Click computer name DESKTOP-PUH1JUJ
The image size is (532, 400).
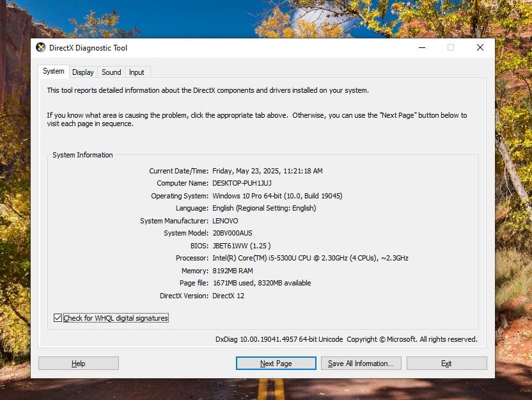pyautogui.click(x=242, y=184)
